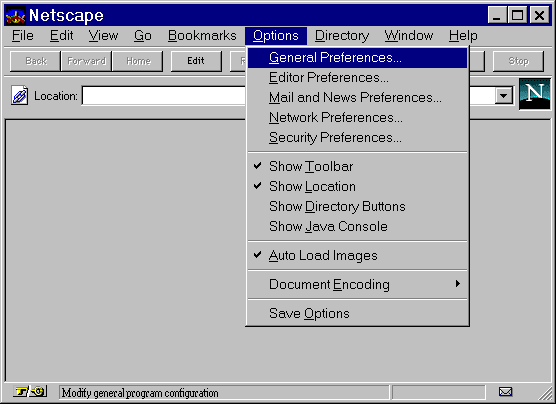Click the mail envelope icon in status bar

point(505,392)
